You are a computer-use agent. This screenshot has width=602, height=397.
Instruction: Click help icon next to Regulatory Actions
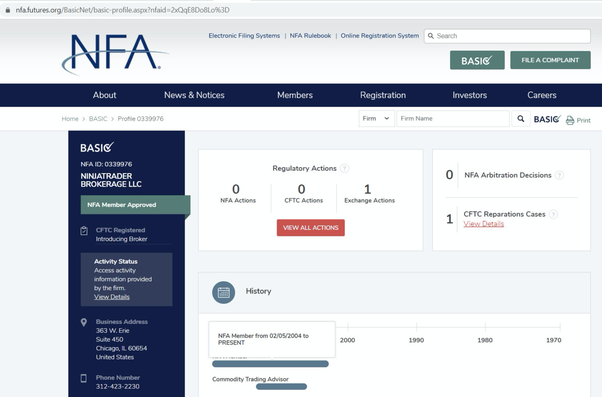344,168
